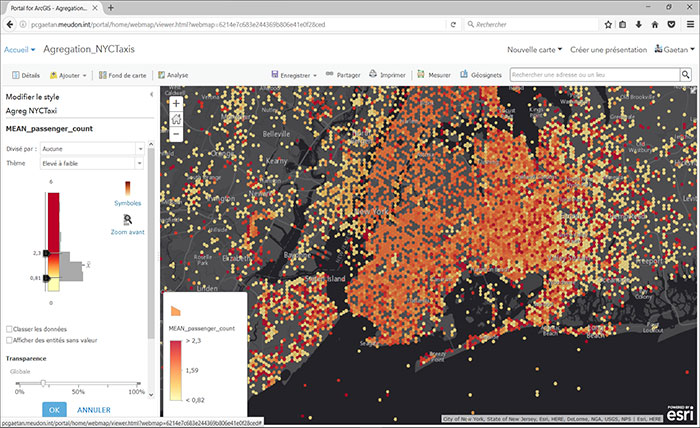This screenshot has width=700, height=428.
Task: Open the Divisé par dropdown
Action: coord(92,149)
